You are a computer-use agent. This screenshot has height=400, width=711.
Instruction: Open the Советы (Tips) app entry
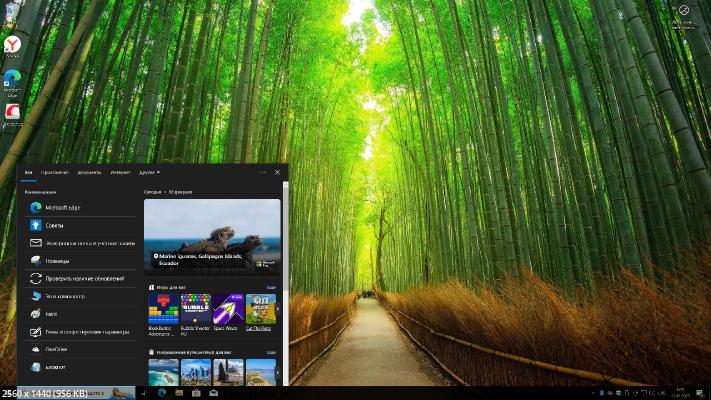[80, 225]
